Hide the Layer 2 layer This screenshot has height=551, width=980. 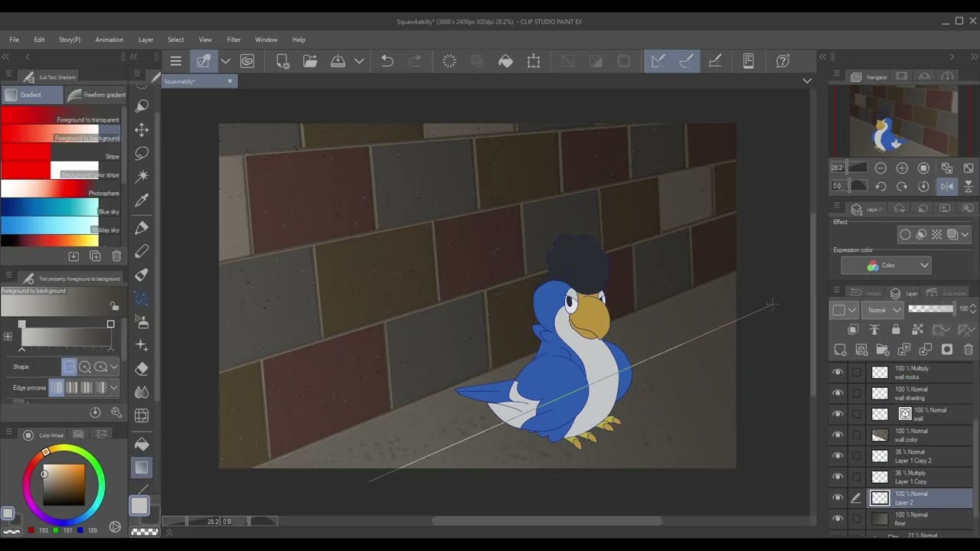[x=838, y=498]
